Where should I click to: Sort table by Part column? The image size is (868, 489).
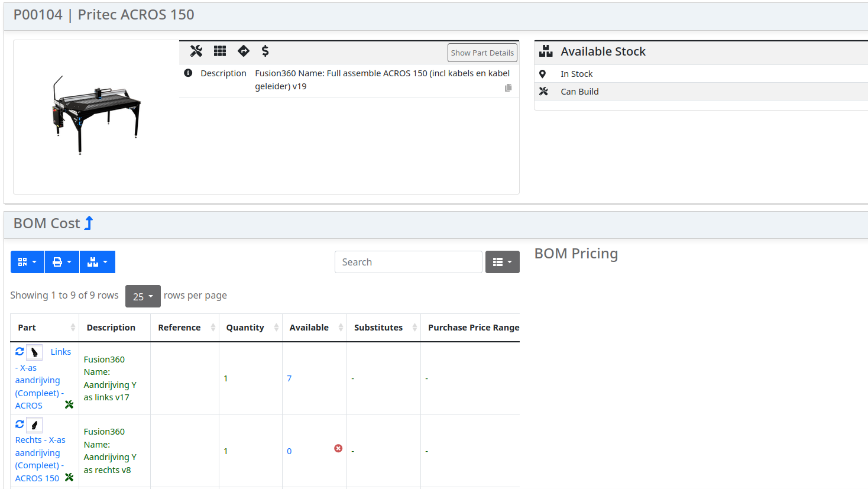point(44,328)
